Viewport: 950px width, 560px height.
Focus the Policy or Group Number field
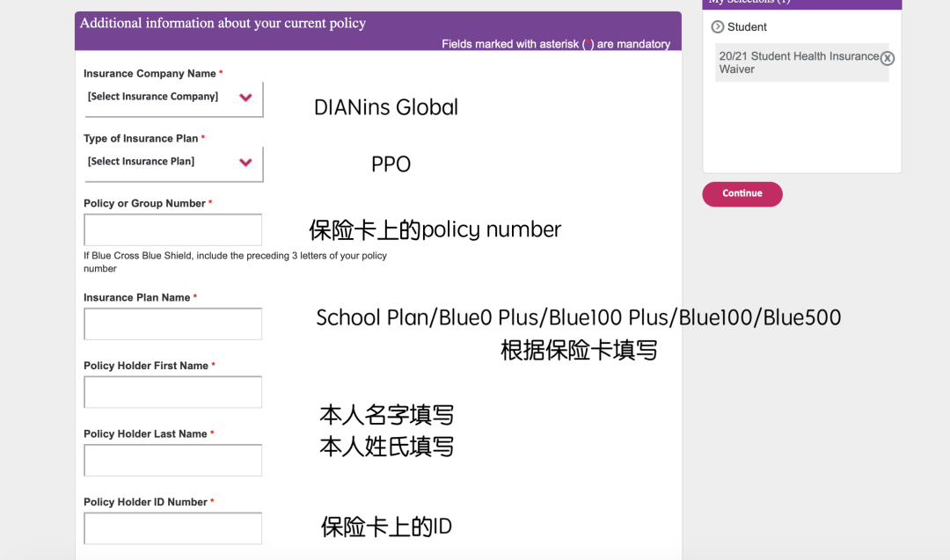click(172, 229)
